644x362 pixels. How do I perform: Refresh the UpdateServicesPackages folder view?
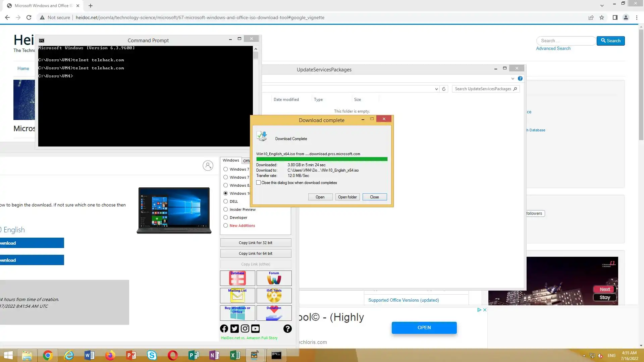[444, 89]
